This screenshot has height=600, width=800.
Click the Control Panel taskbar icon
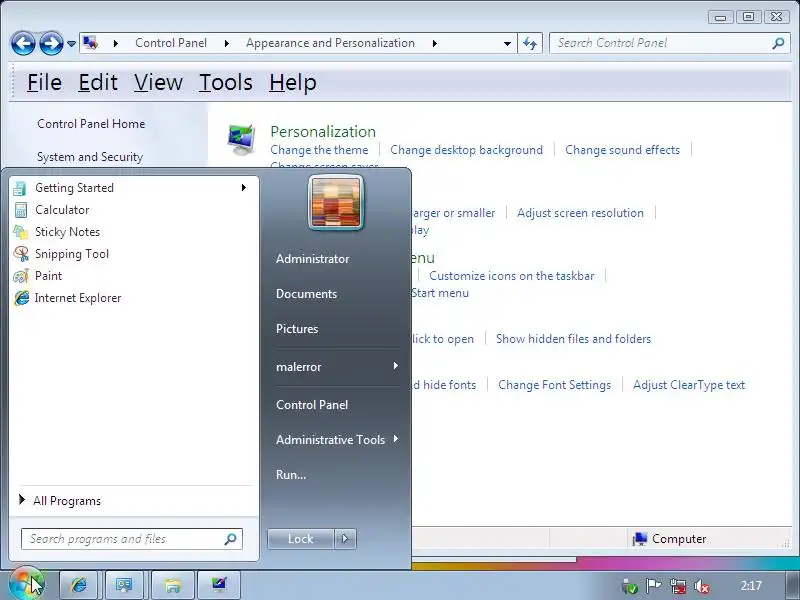219,585
